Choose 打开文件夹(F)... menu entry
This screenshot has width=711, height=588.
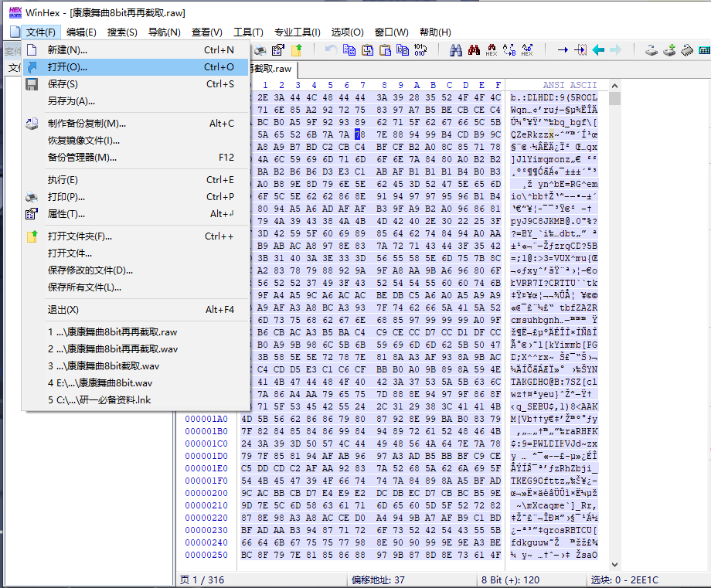(x=135, y=236)
